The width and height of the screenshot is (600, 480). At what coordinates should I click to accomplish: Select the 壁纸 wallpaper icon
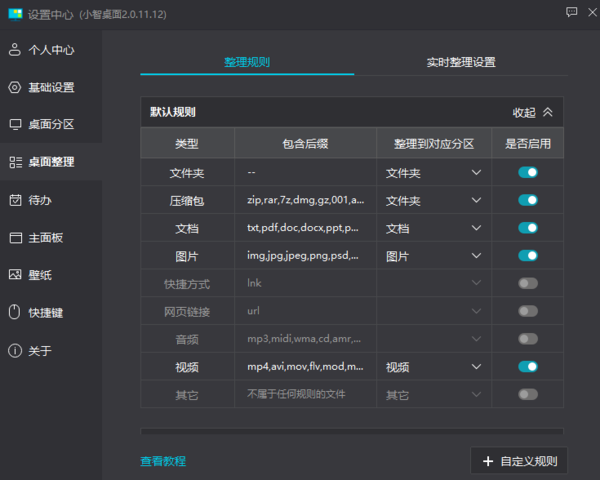tap(15, 275)
